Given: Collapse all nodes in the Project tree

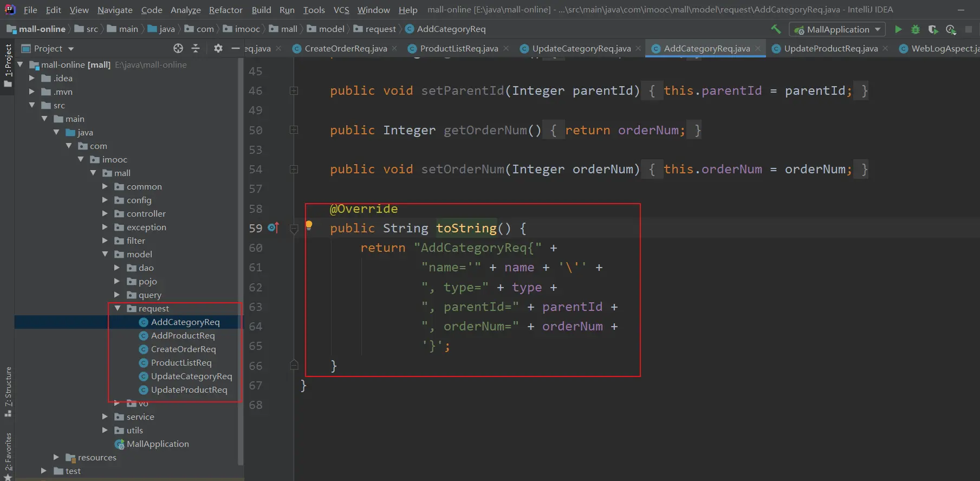Looking at the screenshot, I should click(196, 48).
